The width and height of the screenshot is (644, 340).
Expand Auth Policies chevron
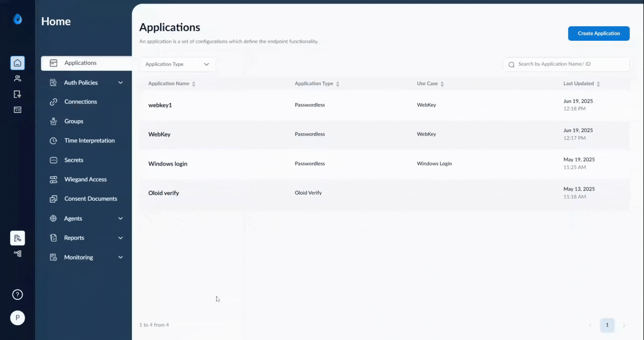coord(121,82)
